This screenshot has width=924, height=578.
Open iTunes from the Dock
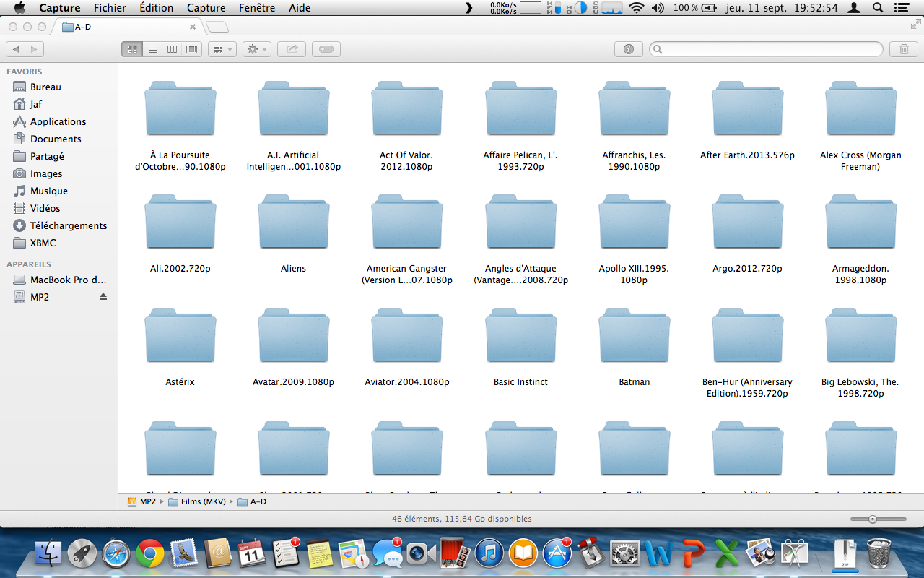[x=489, y=554]
